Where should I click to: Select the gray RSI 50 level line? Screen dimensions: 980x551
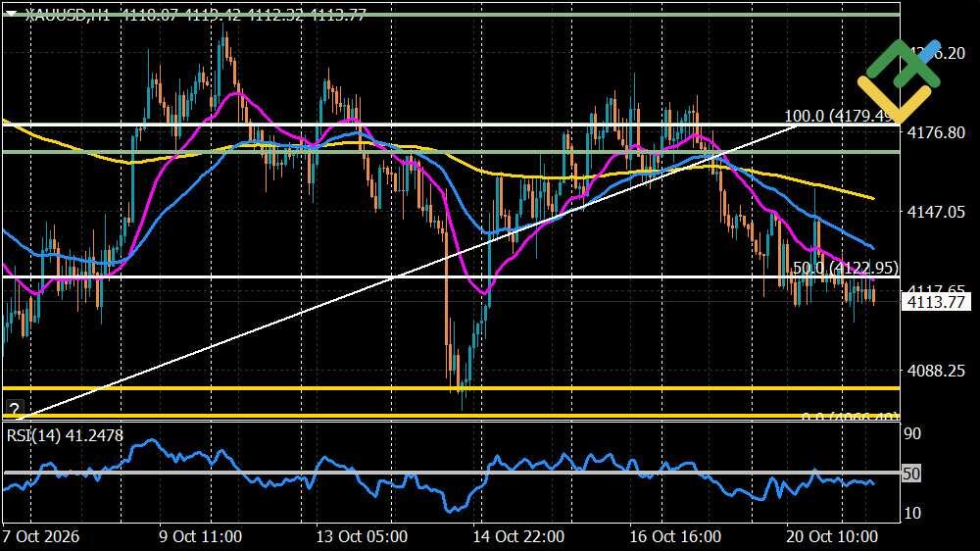[x=451, y=473]
